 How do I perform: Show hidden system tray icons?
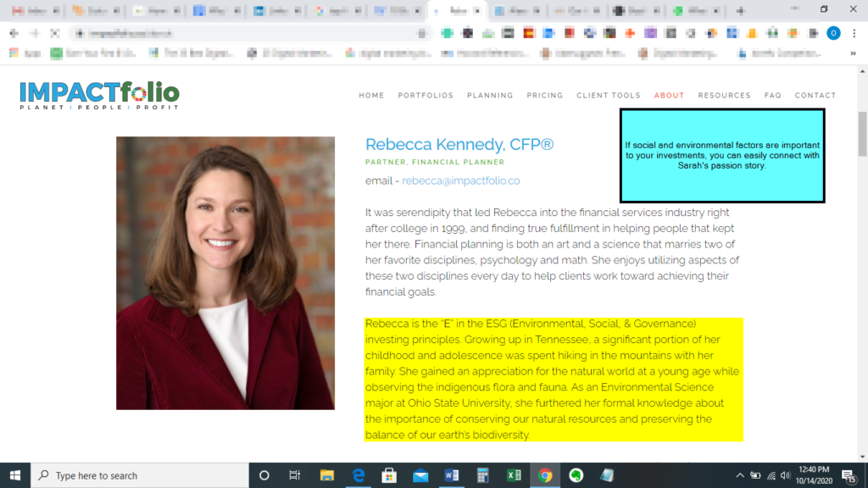pos(740,475)
